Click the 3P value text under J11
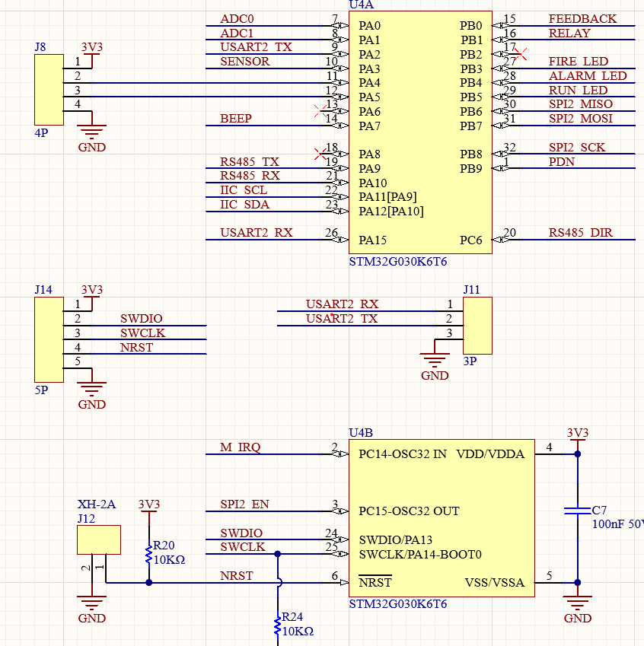Screen dimensions: 644x646 470,361
